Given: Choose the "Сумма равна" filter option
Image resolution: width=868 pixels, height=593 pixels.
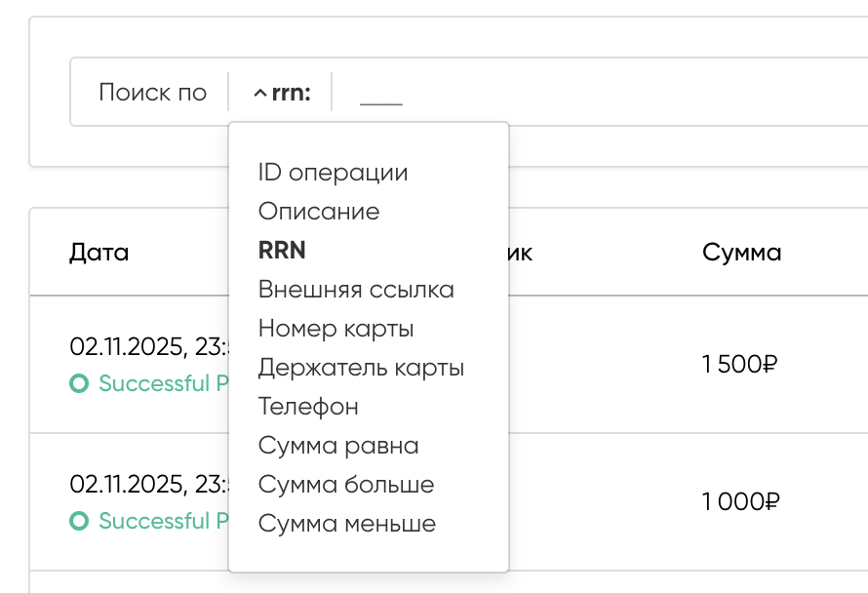Looking at the screenshot, I should pyautogui.click(x=338, y=446).
